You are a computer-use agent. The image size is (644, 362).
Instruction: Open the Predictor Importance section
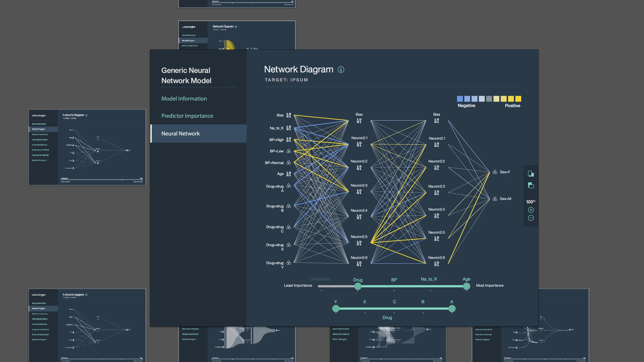(x=187, y=116)
